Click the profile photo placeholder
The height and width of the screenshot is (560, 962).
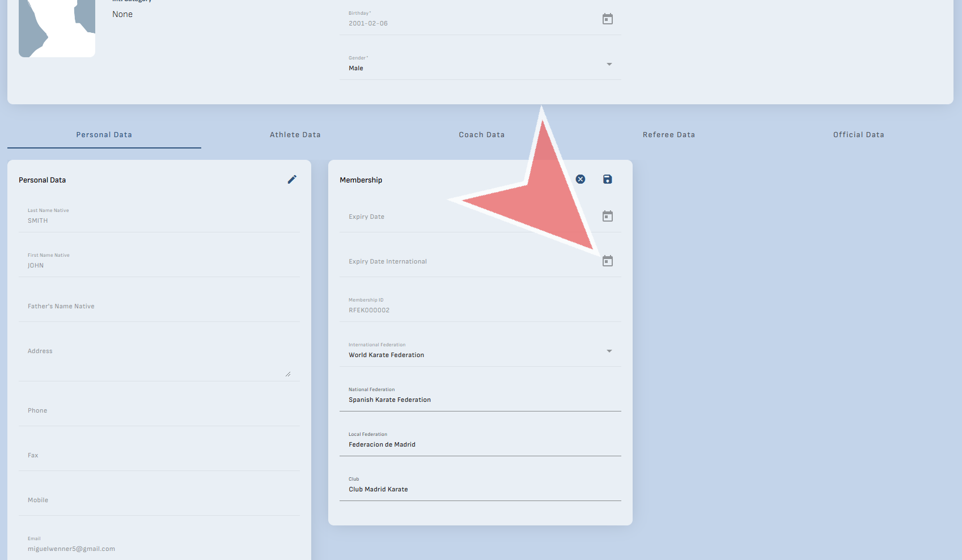57,28
